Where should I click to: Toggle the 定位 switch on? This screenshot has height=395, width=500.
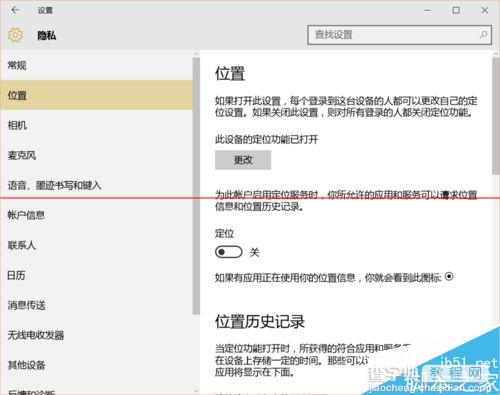coord(228,252)
